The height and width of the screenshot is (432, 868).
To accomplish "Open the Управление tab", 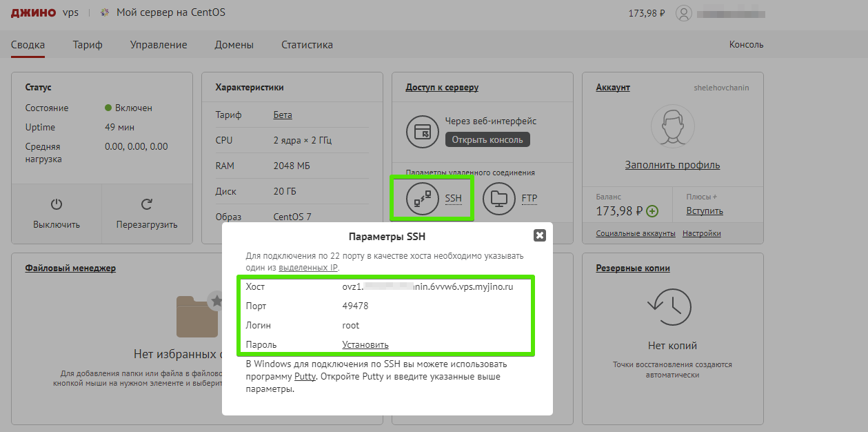I will pyautogui.click(x=159, y=45).
